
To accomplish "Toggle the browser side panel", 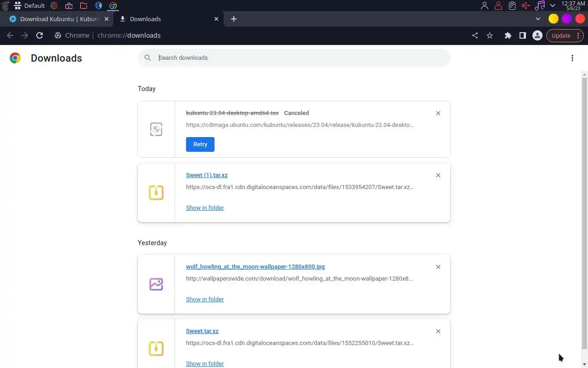I will (x=522, y=35).
